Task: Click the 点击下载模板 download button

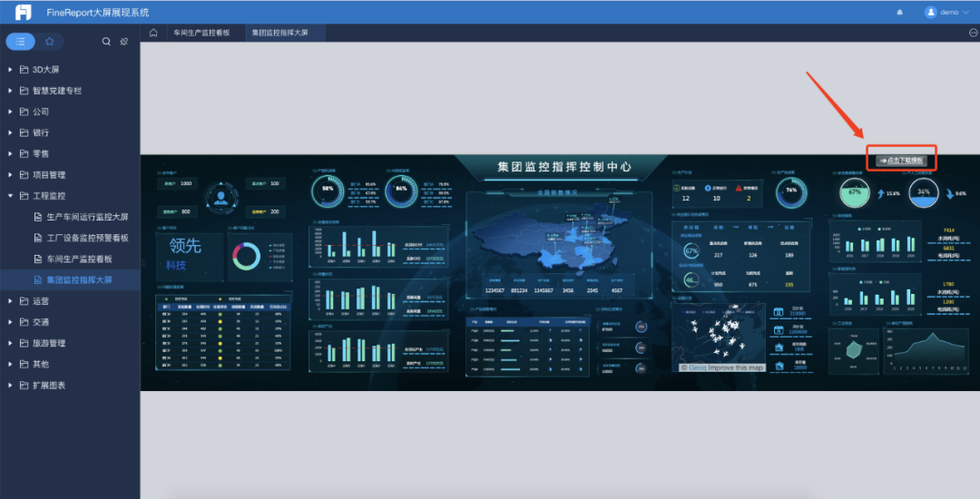Action: click(900, 161)
